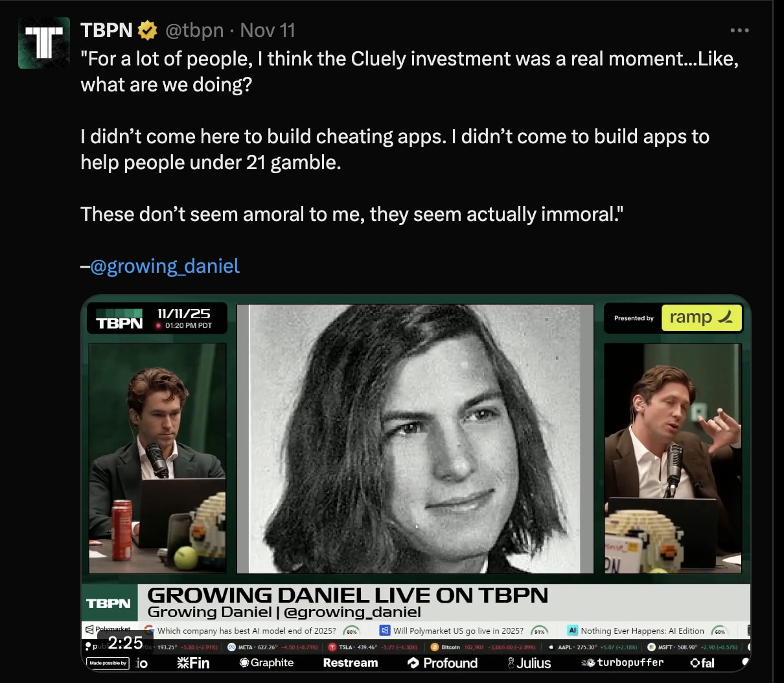
Task: Click the 2:25 video duration badge
Action: 125,643
